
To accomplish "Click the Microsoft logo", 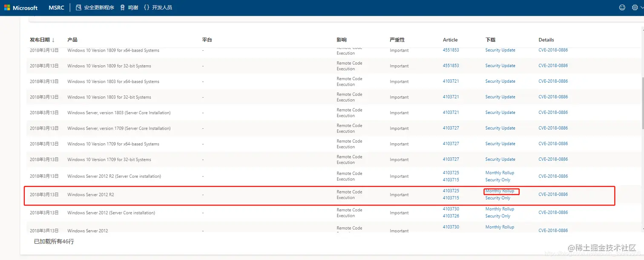I will pyautogui.click(x=21, y=8).
